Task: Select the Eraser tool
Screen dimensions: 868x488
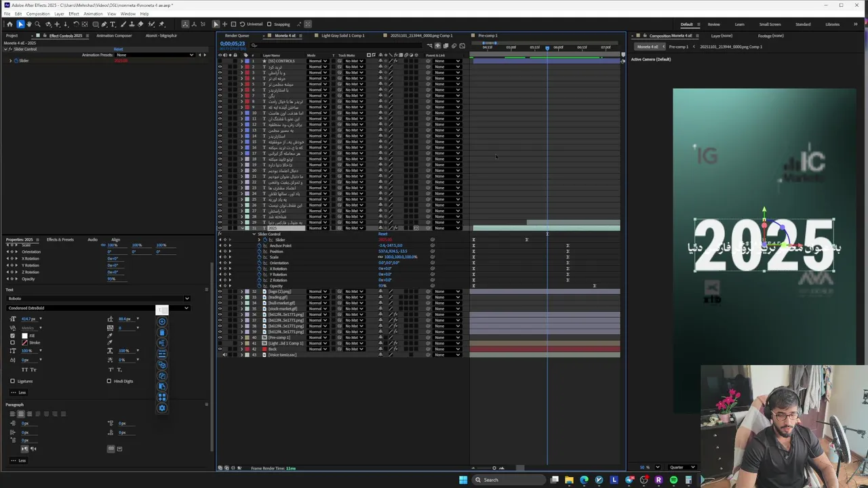Action: tap(140, 24)
